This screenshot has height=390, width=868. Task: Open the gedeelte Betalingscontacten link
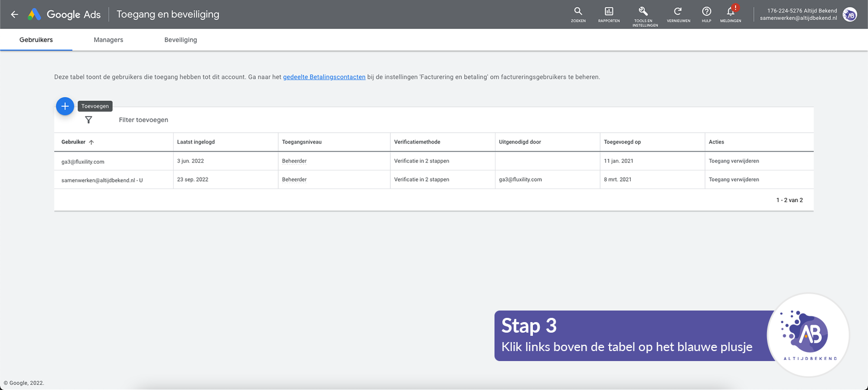click(x=324, y=77)
